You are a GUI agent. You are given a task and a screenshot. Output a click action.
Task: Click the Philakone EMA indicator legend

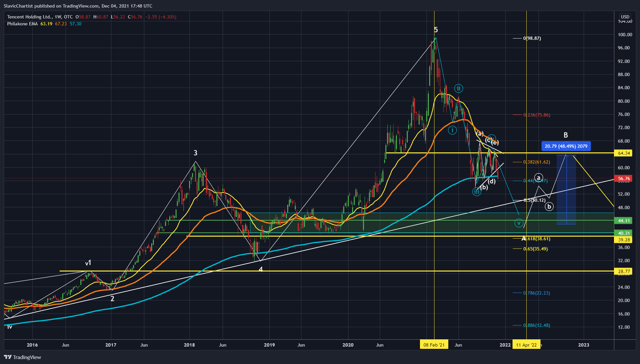pyautogui.click(x=22, y=24)
